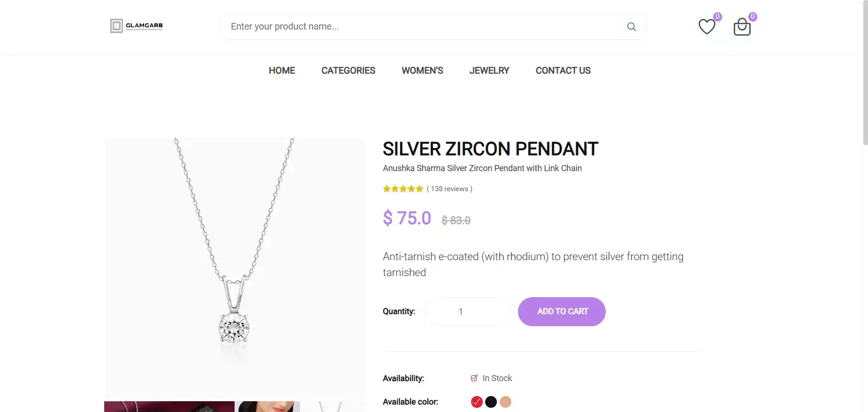Open the CATEGORIES menu
Viewport: 868px width, 412px height.
coord(348,70)
